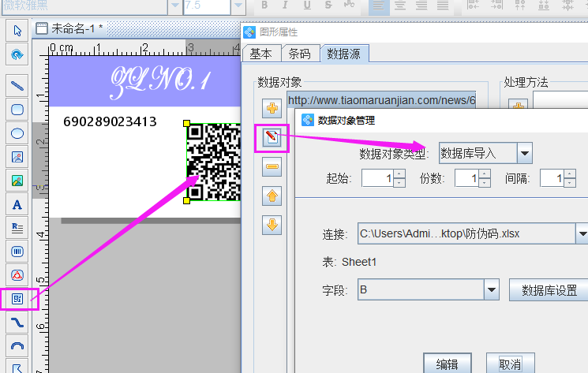
Task: Click the 编辑 button
Action: coord(447,364)
